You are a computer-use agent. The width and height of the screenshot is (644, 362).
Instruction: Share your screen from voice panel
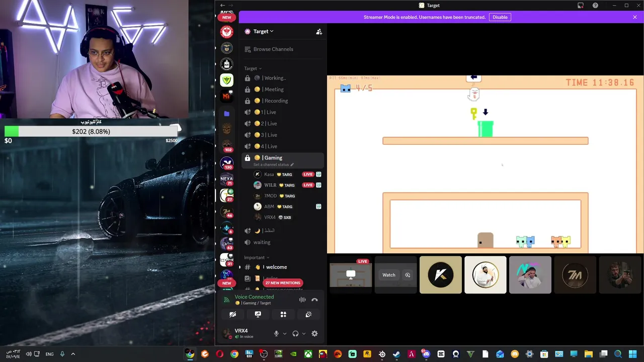[258, 314]
